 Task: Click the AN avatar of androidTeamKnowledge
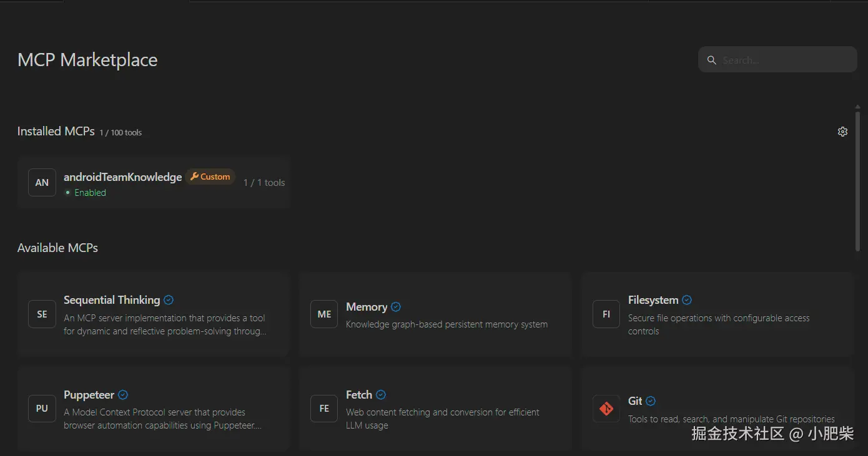click(x=42, y=183)
